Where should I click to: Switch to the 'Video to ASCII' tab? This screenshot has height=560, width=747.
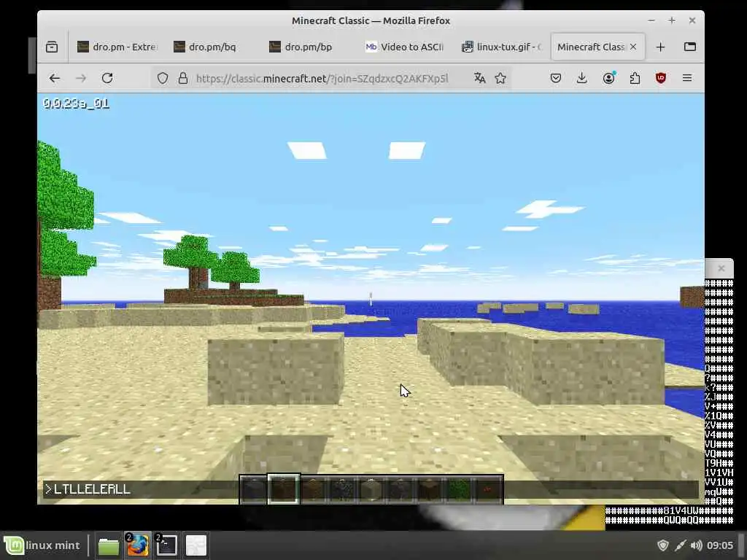point(405,47)
